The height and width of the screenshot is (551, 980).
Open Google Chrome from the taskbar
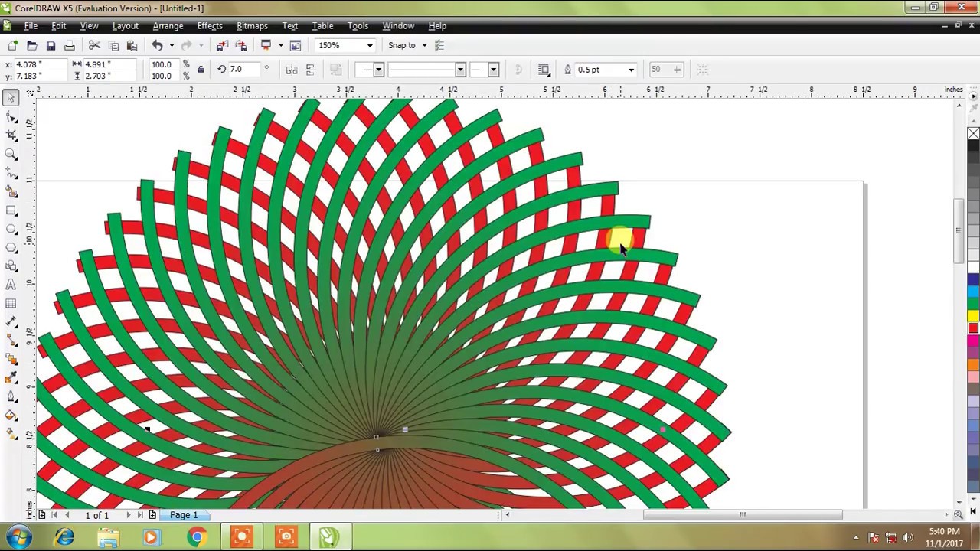click(197, 537)
